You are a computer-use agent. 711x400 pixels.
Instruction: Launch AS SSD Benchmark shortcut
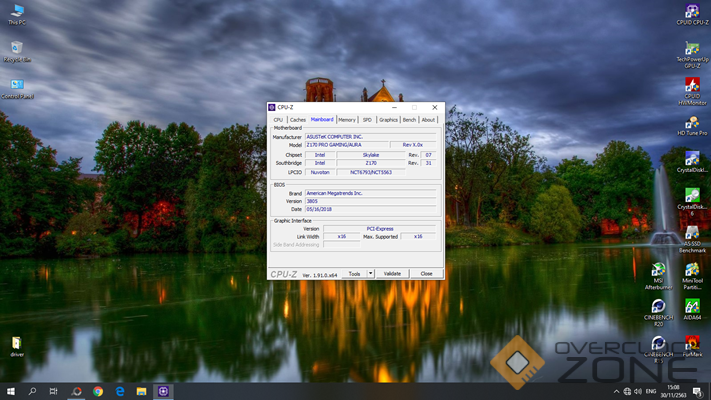[x=692, y=239]
